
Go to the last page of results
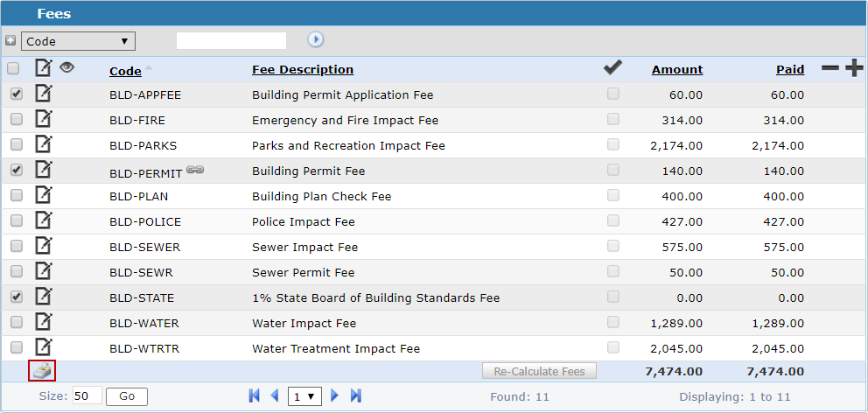tap(356, 396)
